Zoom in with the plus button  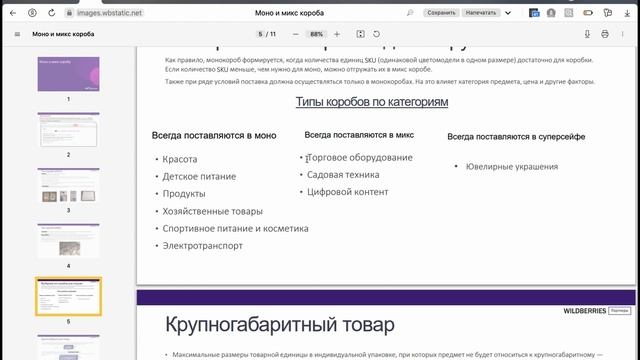point(337,34)
